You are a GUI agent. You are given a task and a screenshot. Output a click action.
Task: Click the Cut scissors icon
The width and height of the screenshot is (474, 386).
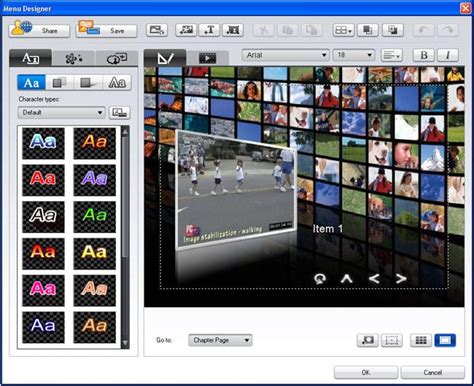click(264, 30)
